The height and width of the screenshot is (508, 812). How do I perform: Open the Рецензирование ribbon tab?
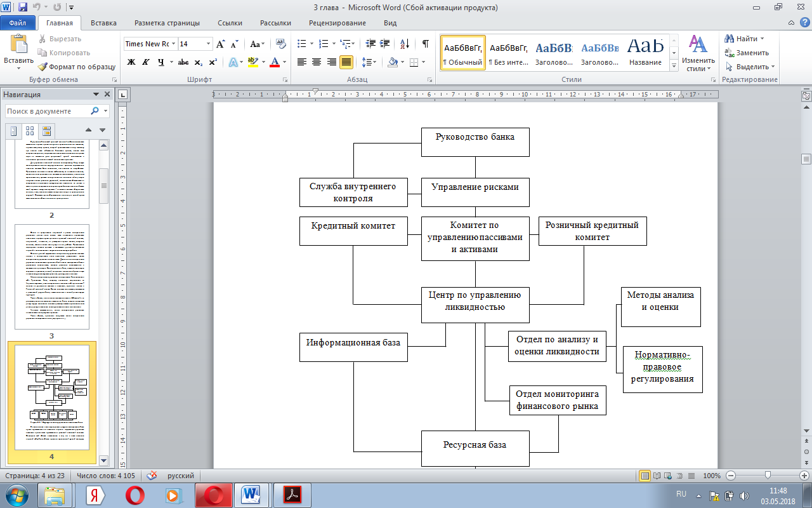point(337,23)
